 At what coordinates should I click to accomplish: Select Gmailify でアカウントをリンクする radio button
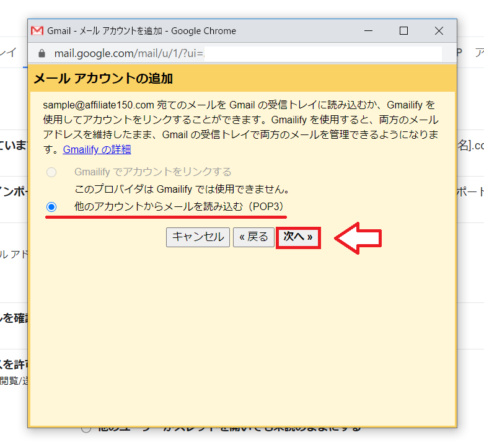click(51, 172)
